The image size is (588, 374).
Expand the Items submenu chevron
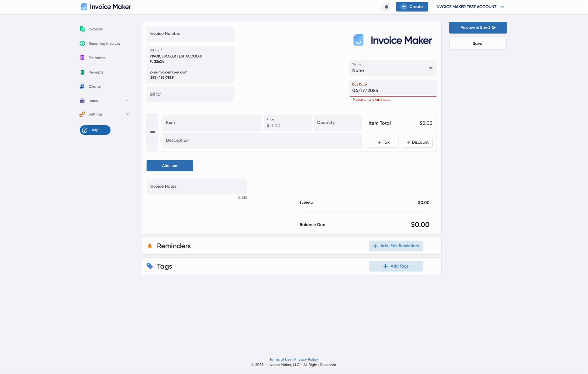pyautogui.click(x=127, y=101)
